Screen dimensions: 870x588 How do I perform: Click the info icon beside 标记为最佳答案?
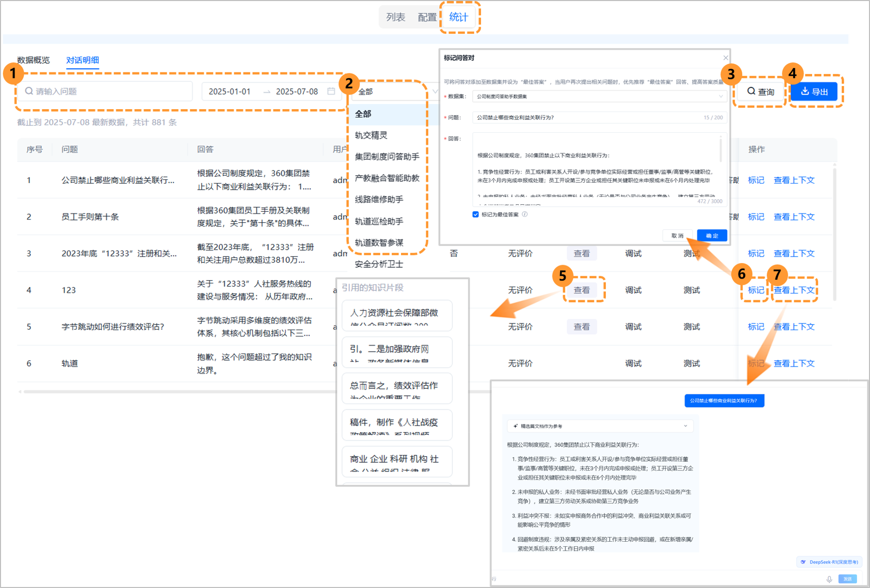pos(525,214)
